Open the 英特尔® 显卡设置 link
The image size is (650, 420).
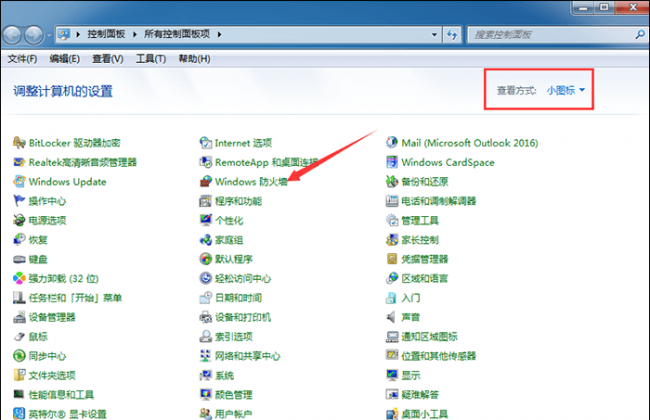point(67,414)
